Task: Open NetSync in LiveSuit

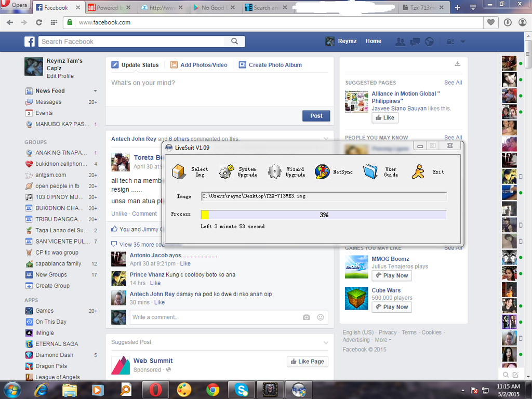Action: pyautogui.click(x=322, y=171)
